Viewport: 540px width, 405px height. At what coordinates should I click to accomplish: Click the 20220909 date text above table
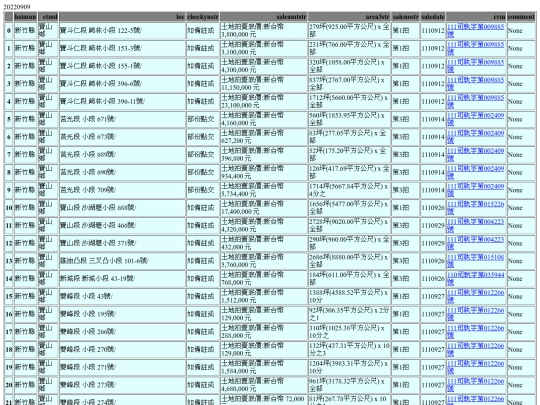pos(17,7)
